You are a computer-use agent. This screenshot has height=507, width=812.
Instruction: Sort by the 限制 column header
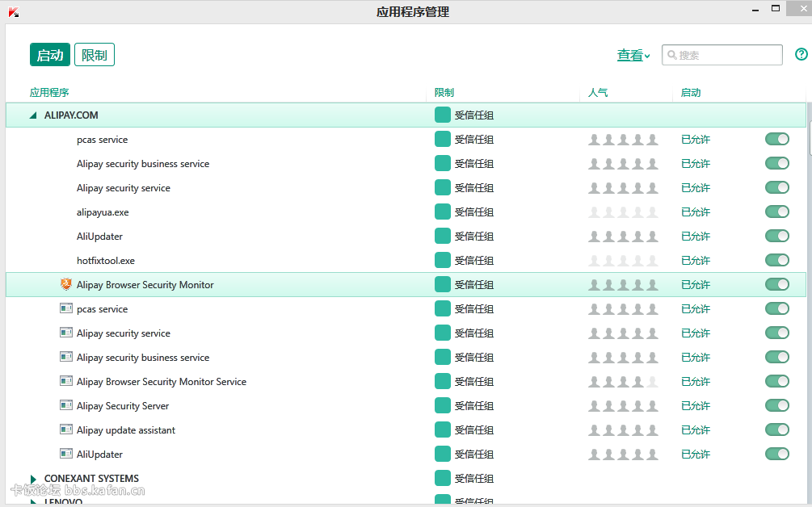444,93
